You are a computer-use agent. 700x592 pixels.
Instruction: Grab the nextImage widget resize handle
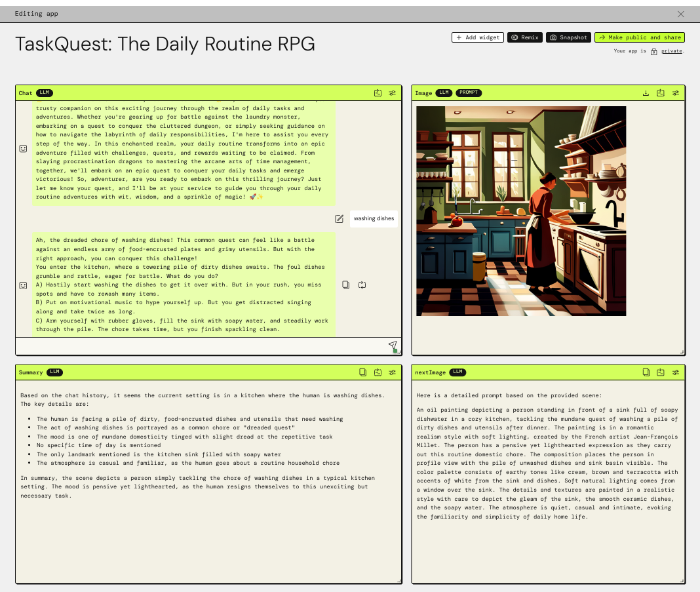pos(682,581)
